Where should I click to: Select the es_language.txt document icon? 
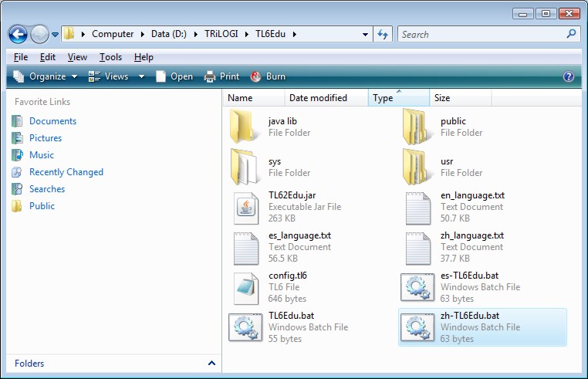pyautogui.click(x=246, y=248)
